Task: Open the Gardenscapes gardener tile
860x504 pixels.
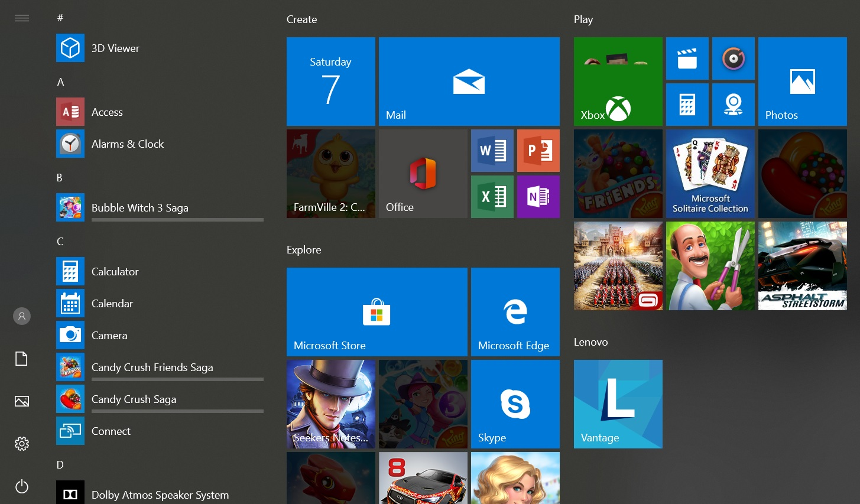Action: pyautogui.click(x=710, y=266)
